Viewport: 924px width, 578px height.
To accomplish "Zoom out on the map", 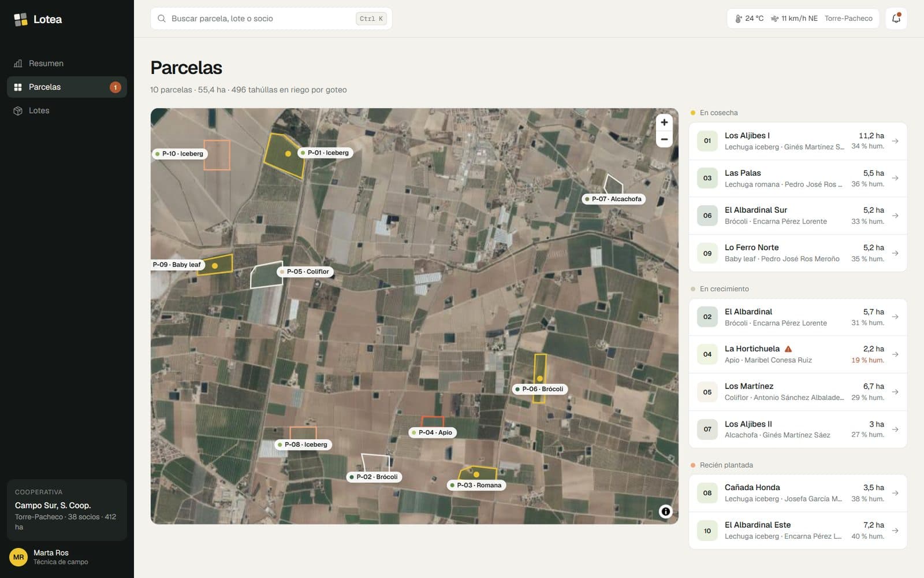I will pos(664,139).
